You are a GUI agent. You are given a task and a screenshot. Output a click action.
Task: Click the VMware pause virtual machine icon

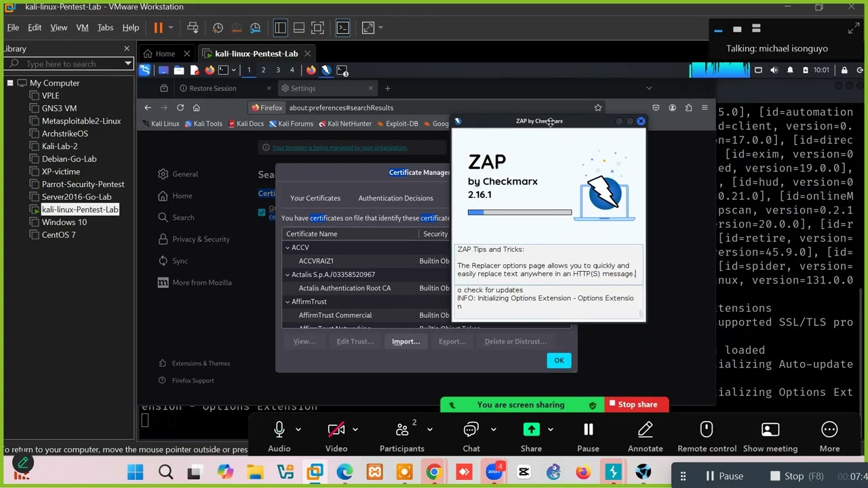[x=158, y=28]
